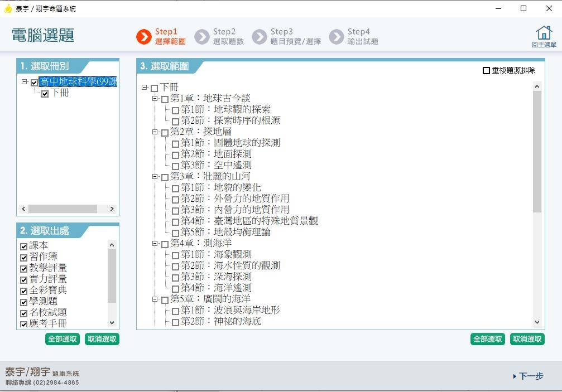This screenshot has width=562, height=392.
Task: Click 選取冊別 horizontal scrollbar thumb
Action: [x=63, y=209]
